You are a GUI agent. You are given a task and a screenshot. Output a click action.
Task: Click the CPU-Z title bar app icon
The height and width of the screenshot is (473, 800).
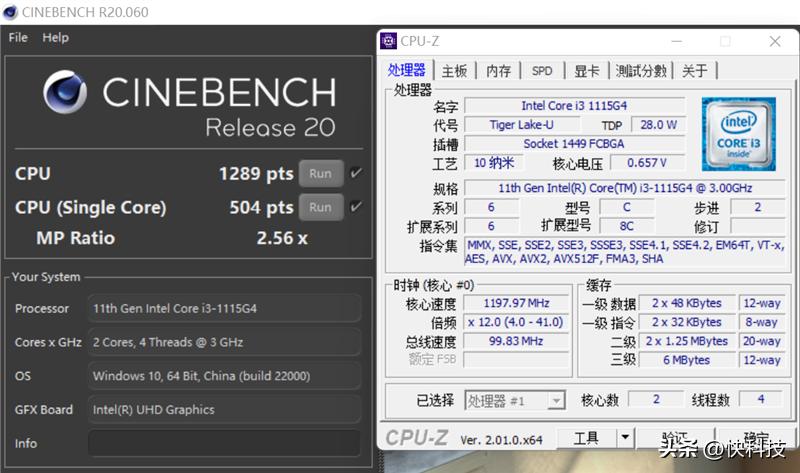tap(388, 41)
